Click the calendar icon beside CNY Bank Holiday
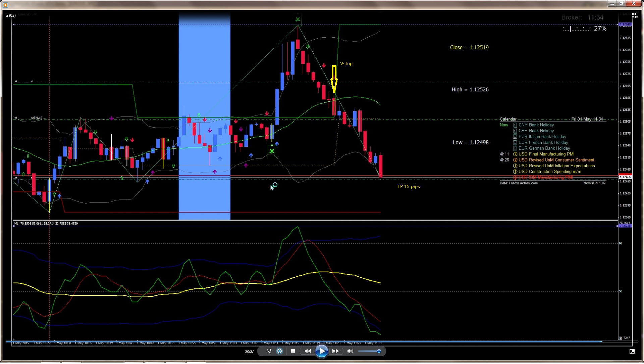 [515, 125]
